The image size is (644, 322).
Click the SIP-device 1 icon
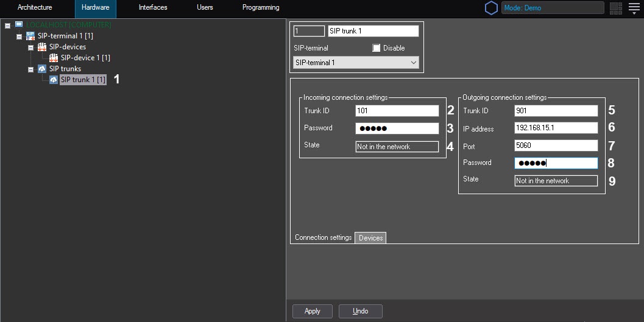(54, 58)
